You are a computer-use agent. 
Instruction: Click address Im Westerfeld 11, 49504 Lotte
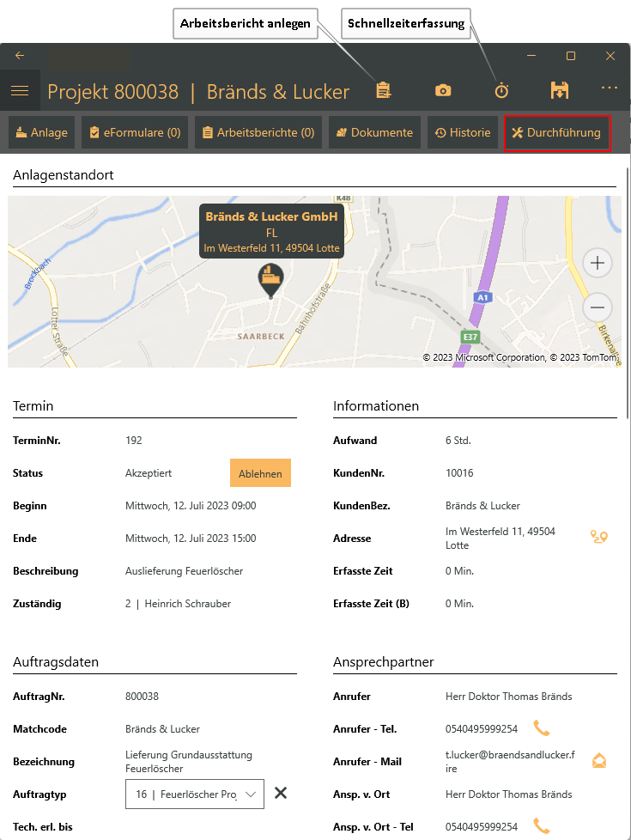[501, 539]
